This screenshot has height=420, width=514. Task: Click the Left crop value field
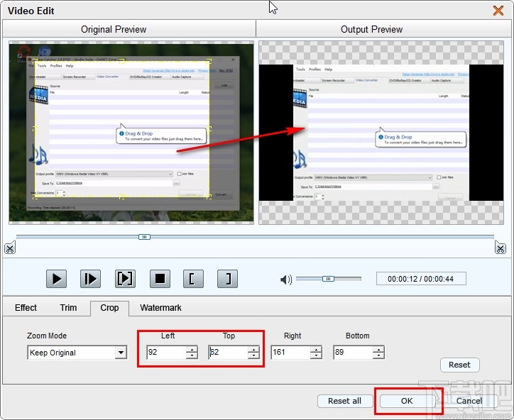coord(167,352)
